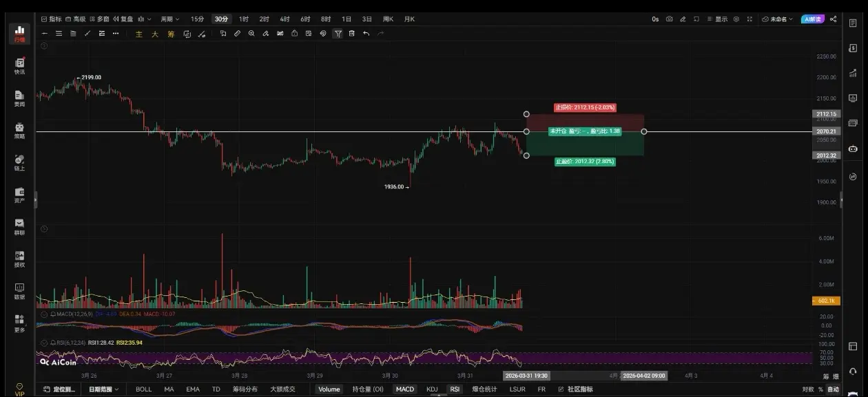
Task: Toggle the RSI indicator
Action: [x=455, y=389]
